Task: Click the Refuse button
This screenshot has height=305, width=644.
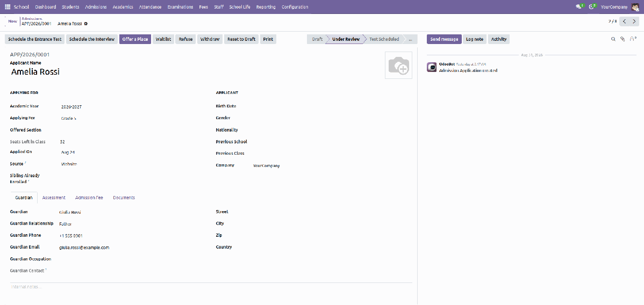Action: (x=185, y=39)
